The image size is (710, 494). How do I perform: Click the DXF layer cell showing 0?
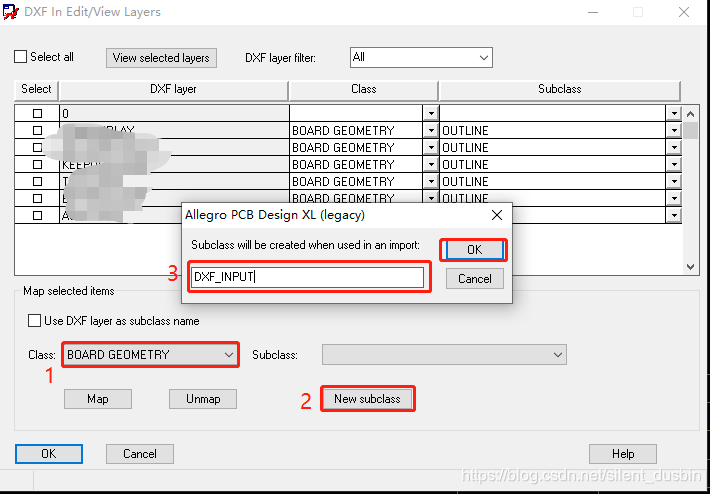(x=174, y=113)
